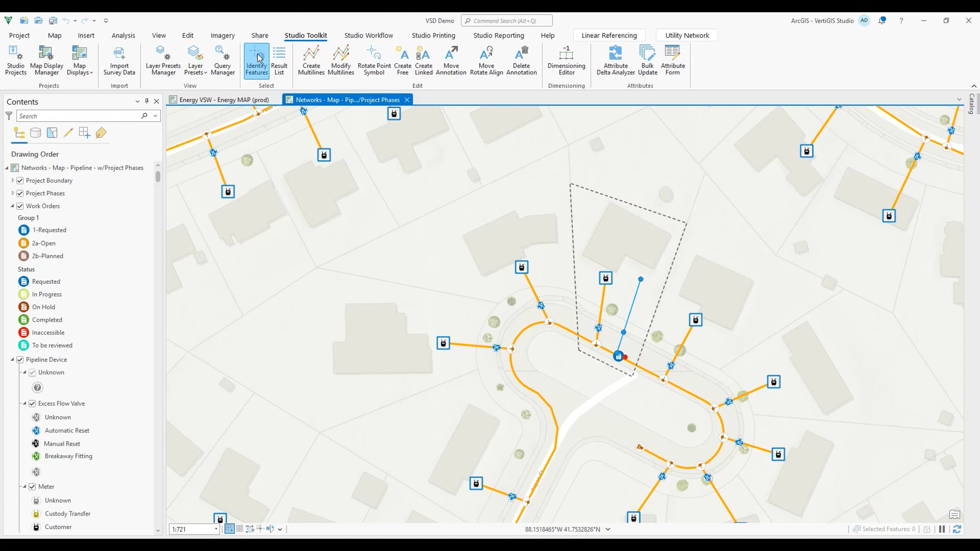Pick the Move Rotate Align tool
The image size is (980, 551).
click(486, 60)
